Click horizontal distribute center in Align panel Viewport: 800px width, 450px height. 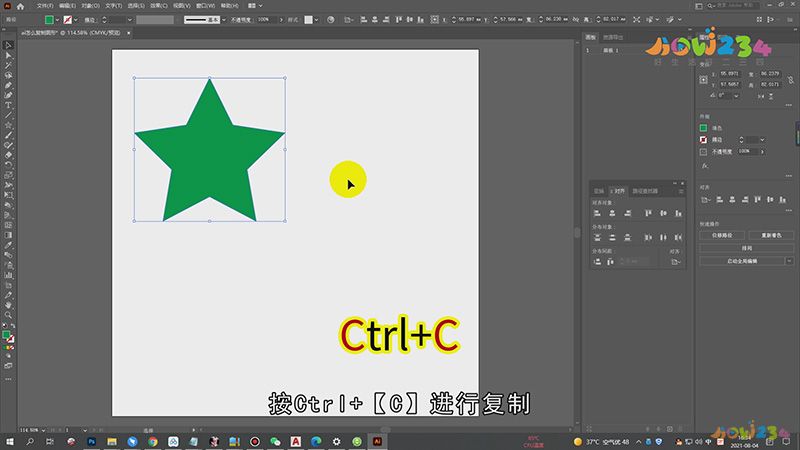click(x=663, y=237)
